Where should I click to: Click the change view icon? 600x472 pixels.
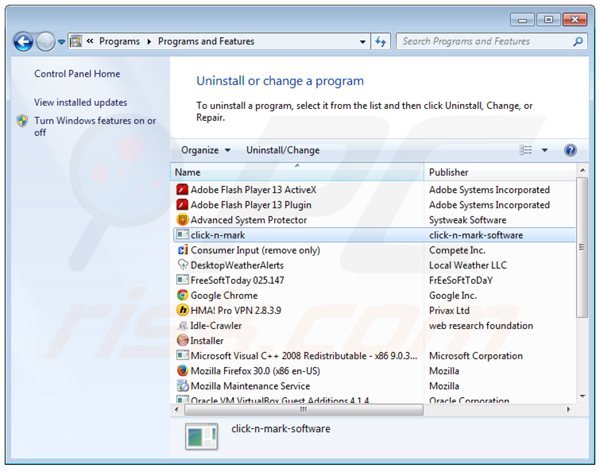pos(526,150)
